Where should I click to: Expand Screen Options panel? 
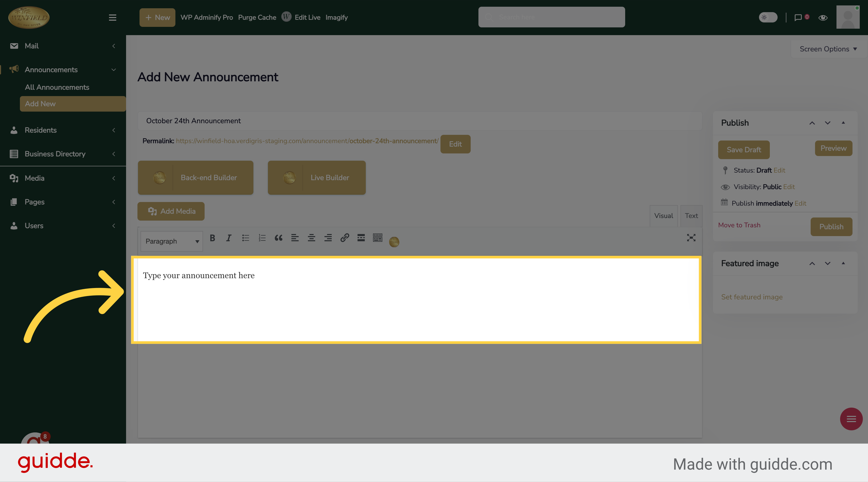click(828, 49)
